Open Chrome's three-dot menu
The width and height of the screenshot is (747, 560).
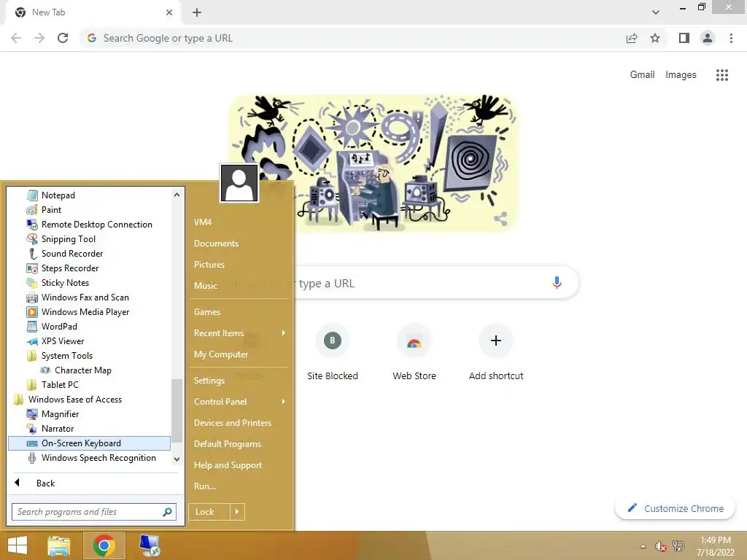[x=731, y=38]
